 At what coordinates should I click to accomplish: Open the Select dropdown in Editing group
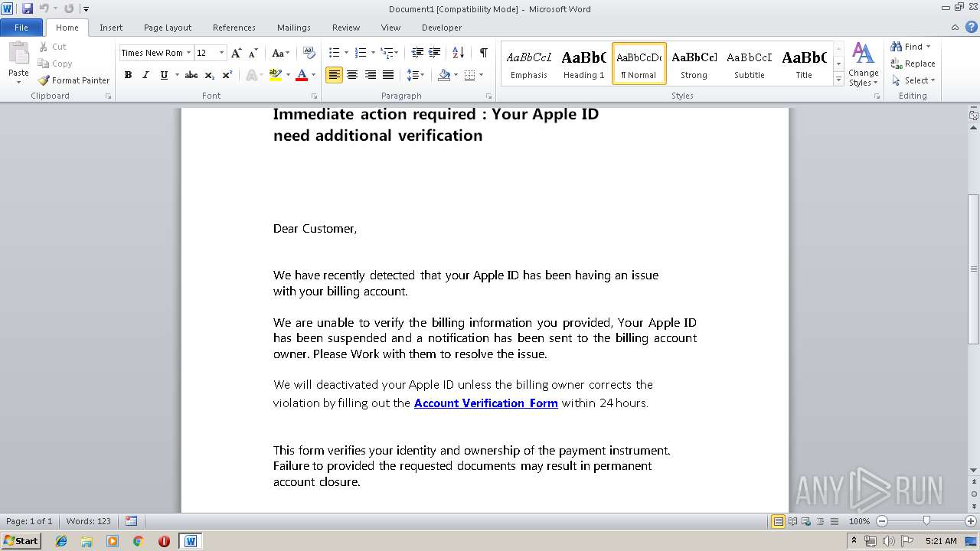click(913, 80)
